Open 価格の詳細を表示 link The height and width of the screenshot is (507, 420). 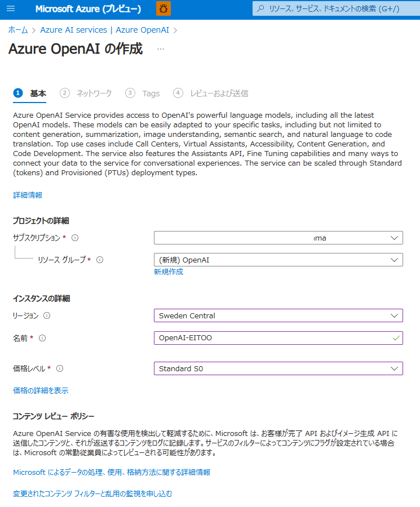[x=41, y=390]
